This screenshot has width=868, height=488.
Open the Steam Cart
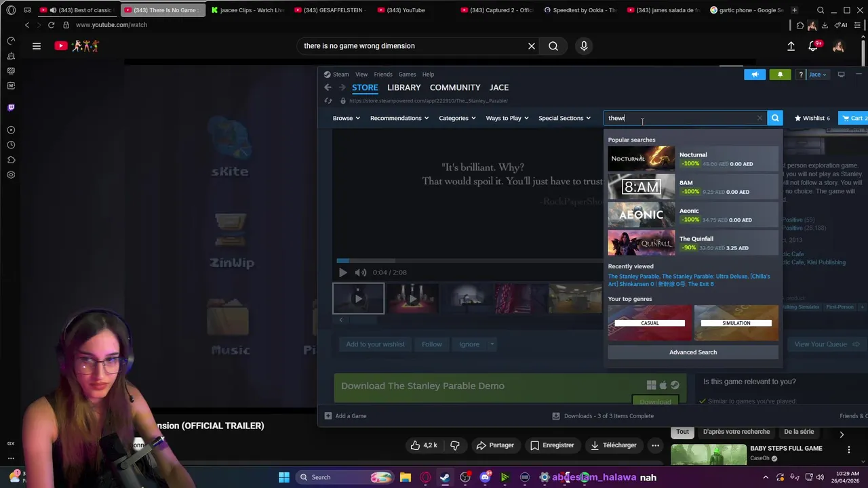[x=853, y=118]
